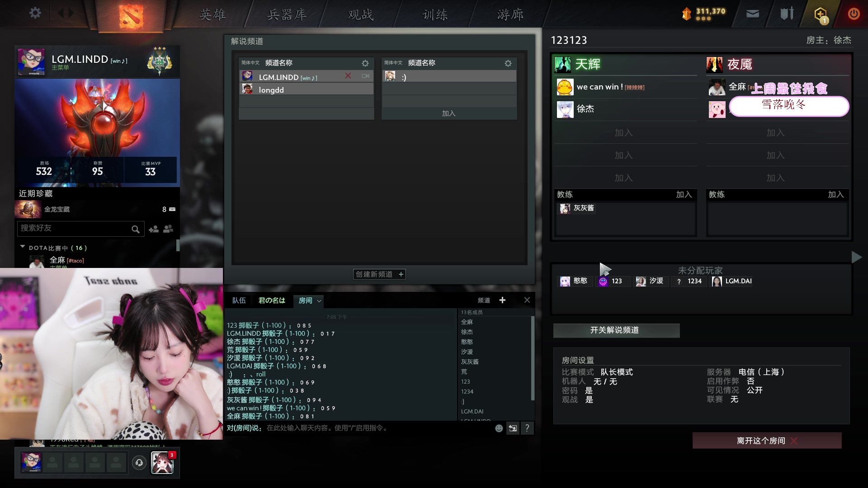The image size is (868, 488).
Task: Toggle camera icon beside LGM.LINDD in channel
Action: 365,76
